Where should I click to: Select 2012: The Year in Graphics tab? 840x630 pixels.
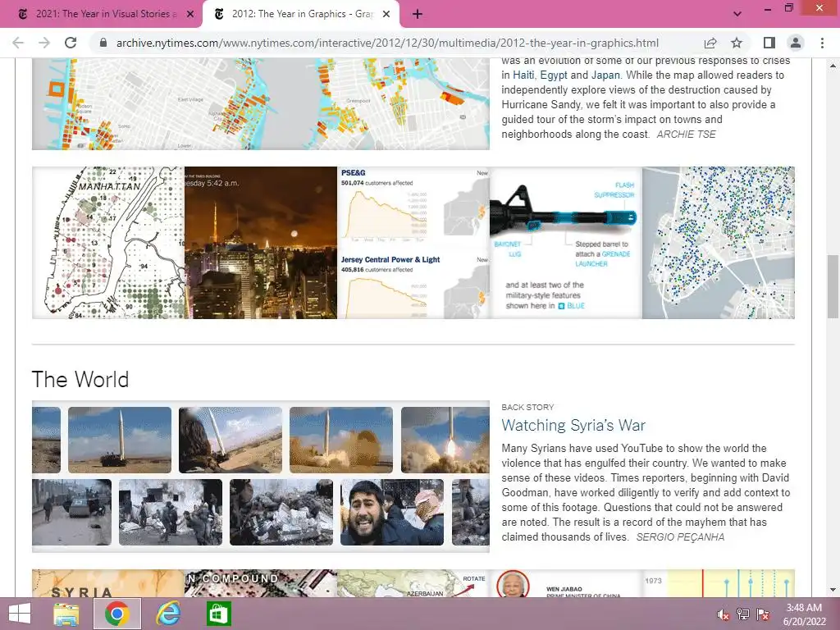[301, 15]
